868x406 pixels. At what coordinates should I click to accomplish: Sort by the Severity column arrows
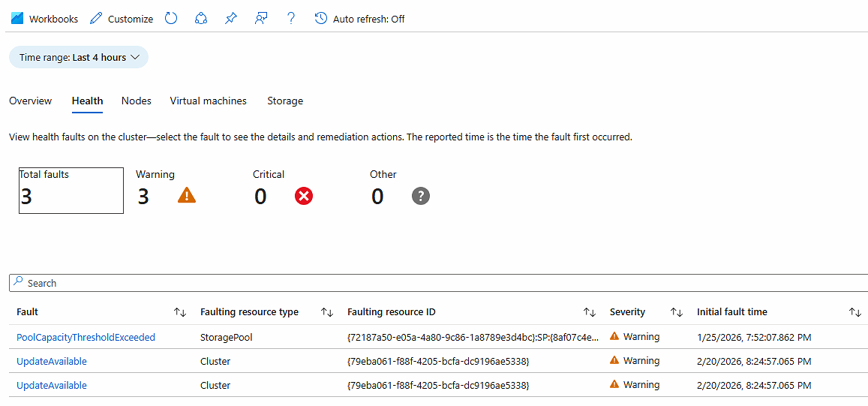(677, 312)
